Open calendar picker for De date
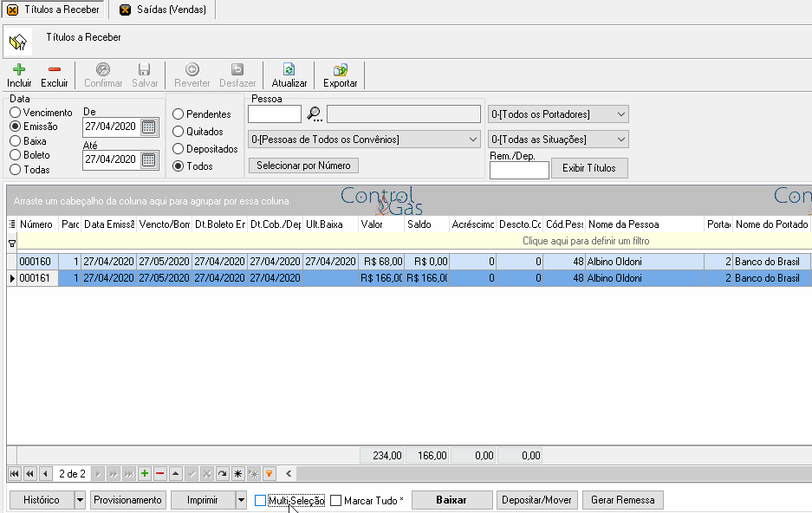The height and width of the screenshot is (513, 812). click(149, 127)
